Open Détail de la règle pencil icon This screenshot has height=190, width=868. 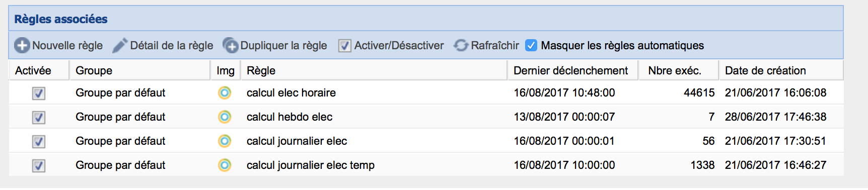point(120,46)
